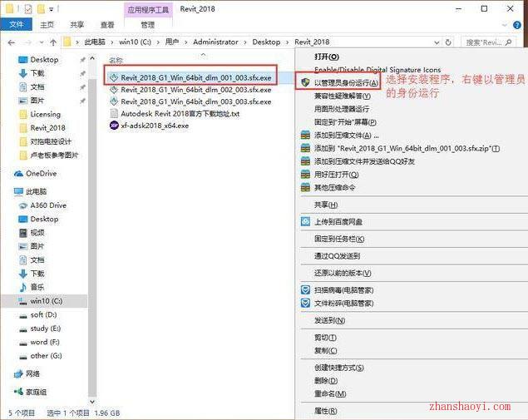
Task: Choose 属性(R) in context menu
Action: click(326, 411)
